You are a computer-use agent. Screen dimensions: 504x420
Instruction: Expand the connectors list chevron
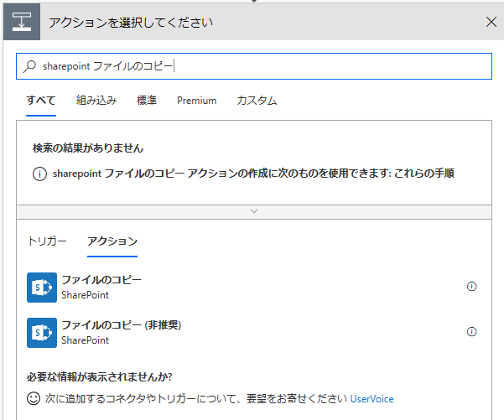pos(254,211)
